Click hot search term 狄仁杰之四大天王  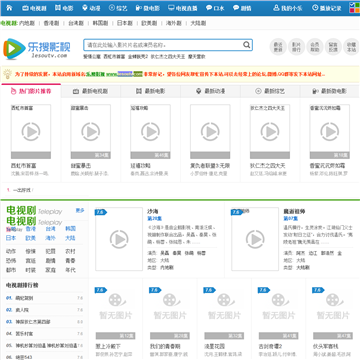(x=168, y=57)
